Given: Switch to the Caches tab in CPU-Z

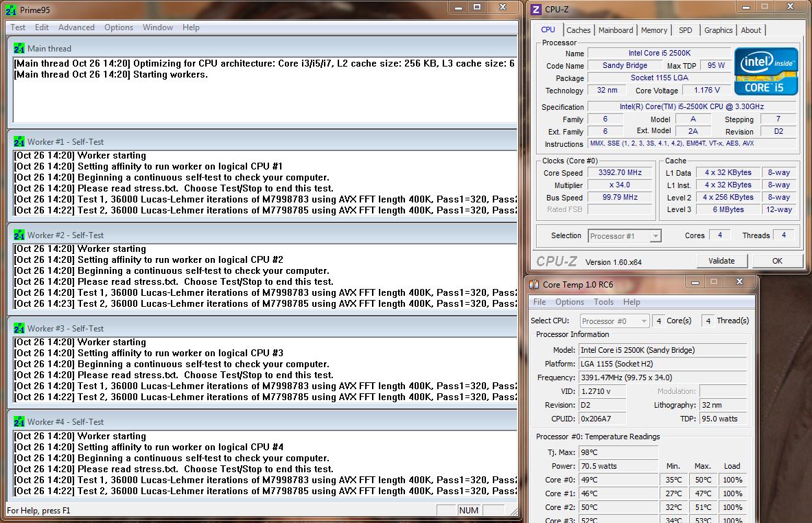Looking at the screenshot, I should (578, 30).
